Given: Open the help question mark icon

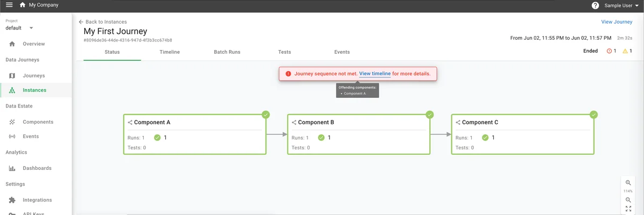Looking at the screenshot, I should coord(595,5).
